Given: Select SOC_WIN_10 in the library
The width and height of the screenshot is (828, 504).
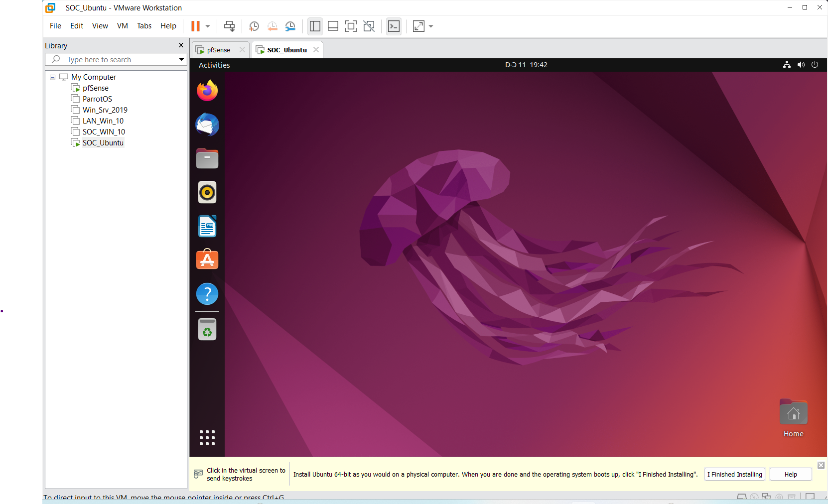Looking at the screenshot, I should (x=104, y=132).
